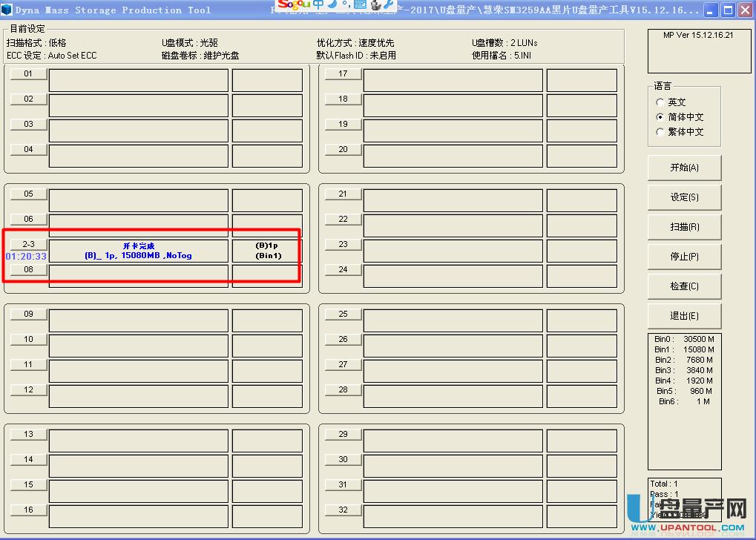The image size is (756, 540).
Task: Open the Sogou soft keyboard icon
Action: click(360, 6)
